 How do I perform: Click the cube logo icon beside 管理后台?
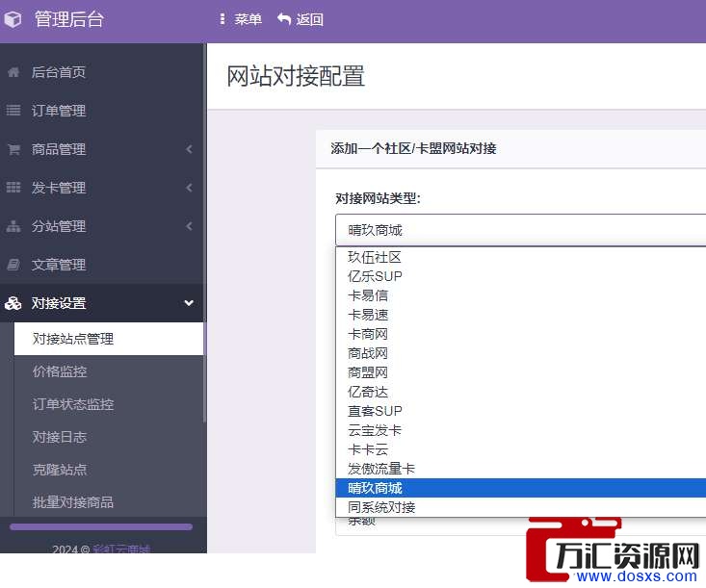point(13,19)
